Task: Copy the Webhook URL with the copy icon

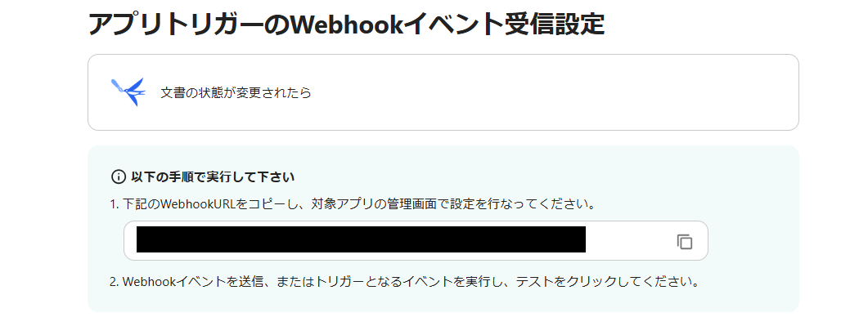Action: click(685, 242)
